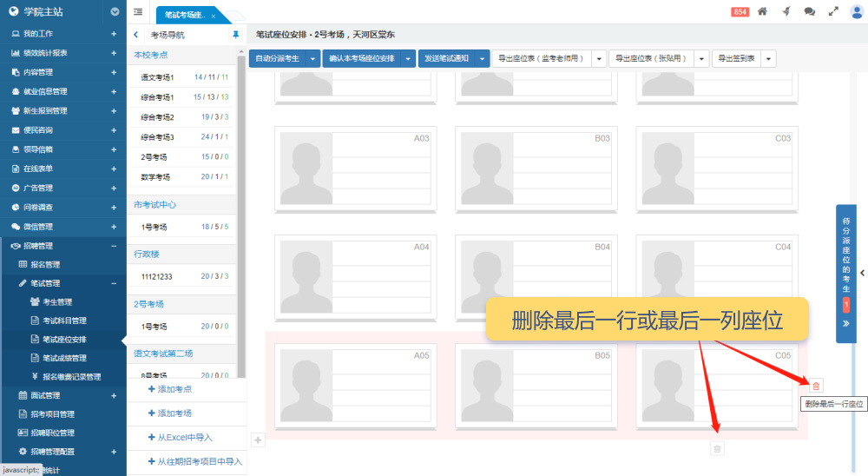Click the gray trash icon below seat C05
This screenshot has height=476, width=868.
coord(717,448)
